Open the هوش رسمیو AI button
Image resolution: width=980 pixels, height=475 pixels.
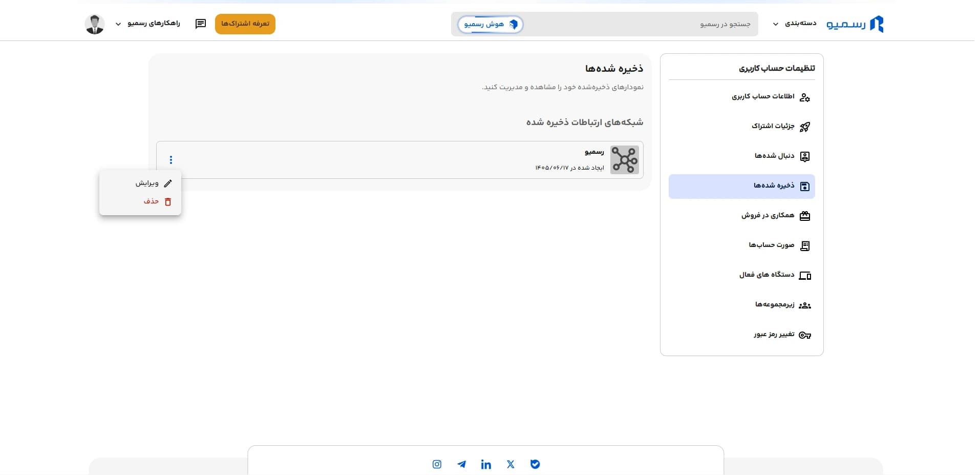coord(490,24)
